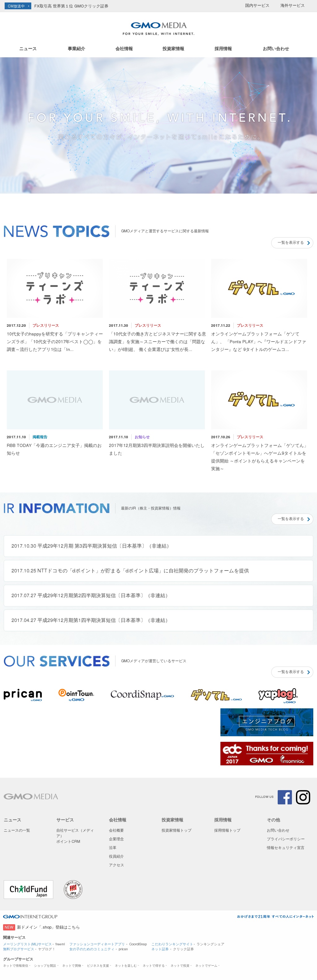Open the エンジニアブログ banner
The image size is (317, 980).
tap(267, 722)
